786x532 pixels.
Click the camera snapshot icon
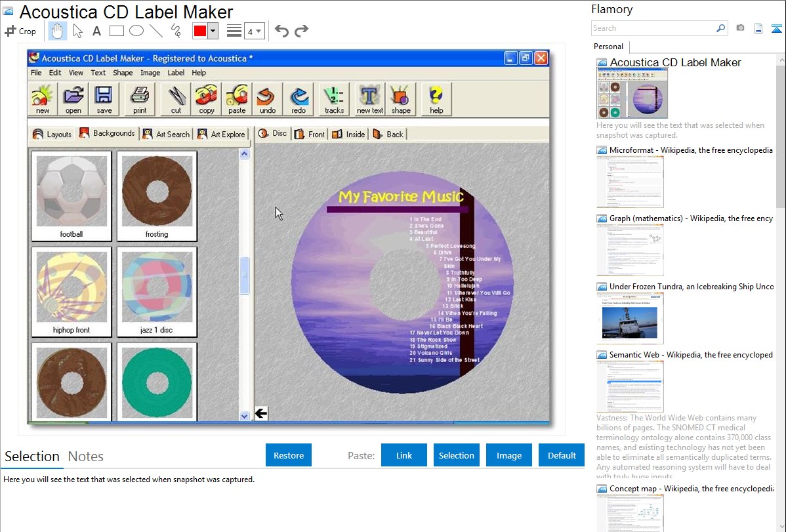(x=740, y=28)
